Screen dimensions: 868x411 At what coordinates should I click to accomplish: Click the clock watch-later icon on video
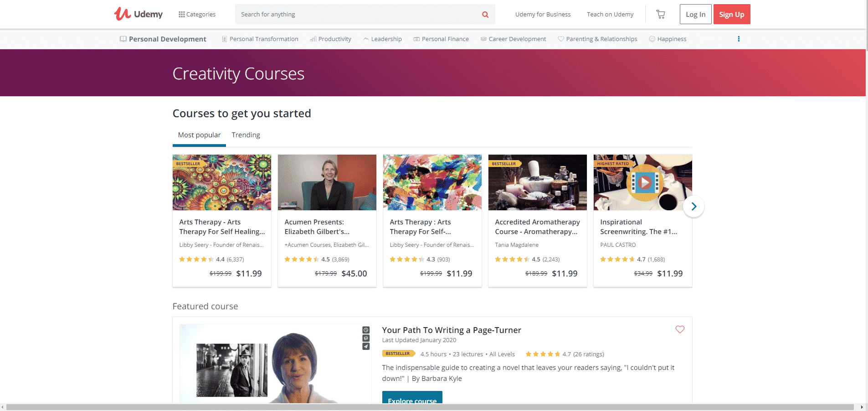pyautogui.click(x=366, y=330)
